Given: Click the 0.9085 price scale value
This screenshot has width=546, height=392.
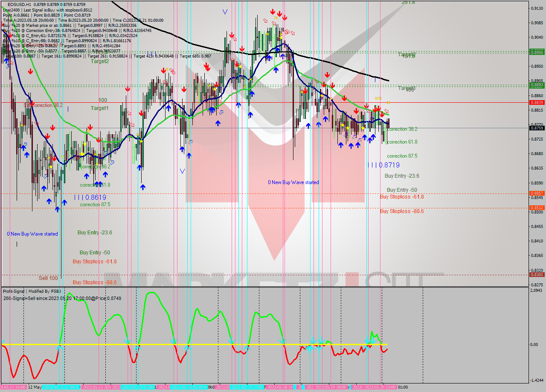Looking at the screenshot, I should 537,23.
